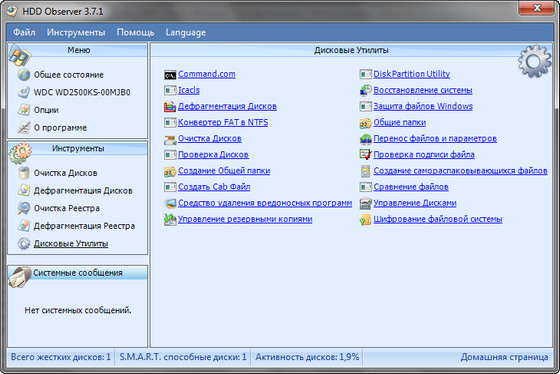Select the WDC WD2500KS-00MJB0 drive entry
The width and height of the screenshot is (560, 374).
click(82, 93)
